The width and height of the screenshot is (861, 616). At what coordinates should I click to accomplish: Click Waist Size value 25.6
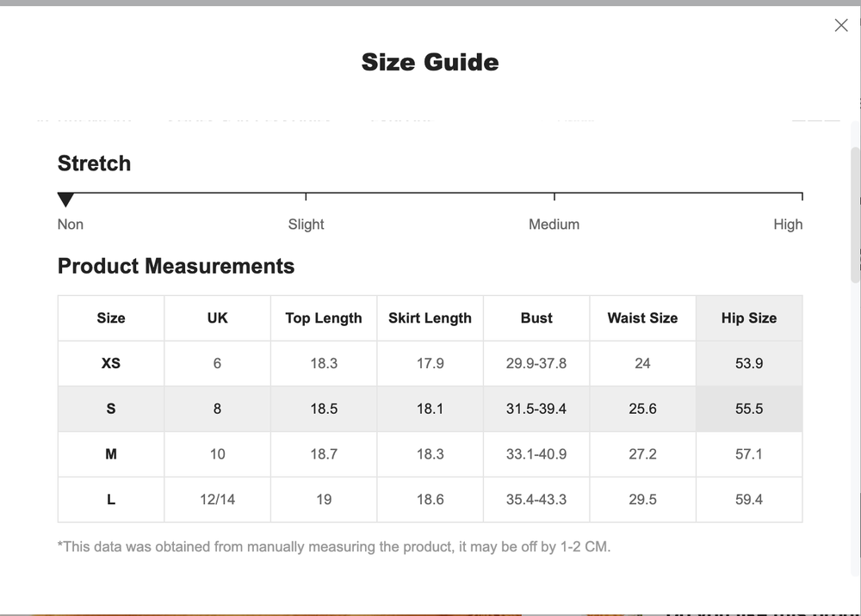[x=642, y=409]
